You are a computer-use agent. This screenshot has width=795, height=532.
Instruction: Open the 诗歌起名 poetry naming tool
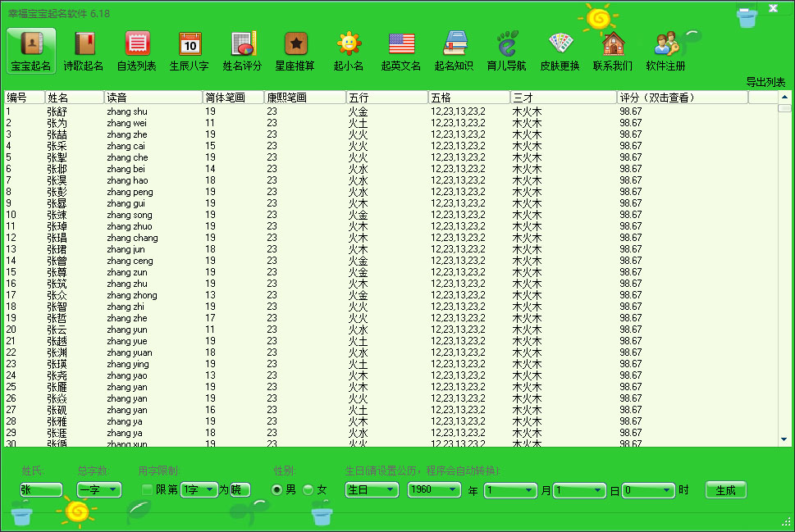pyautogui.click(x=84, y=51)
